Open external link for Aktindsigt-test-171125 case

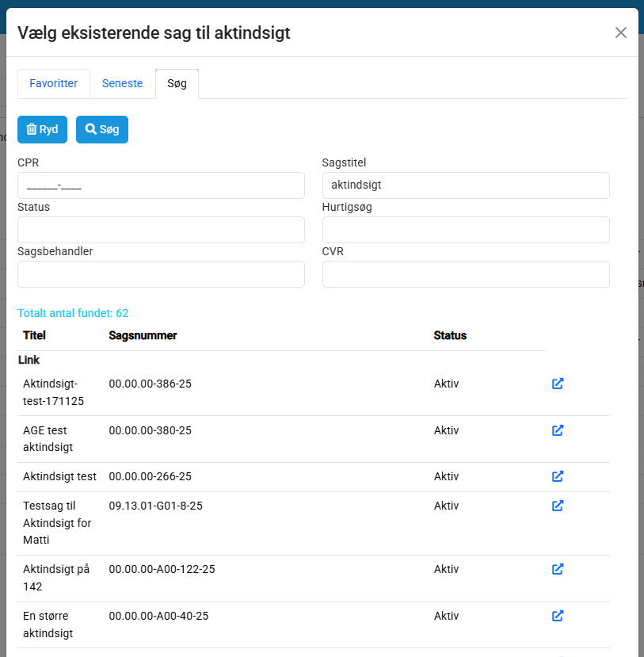click(x=558, y=384)
